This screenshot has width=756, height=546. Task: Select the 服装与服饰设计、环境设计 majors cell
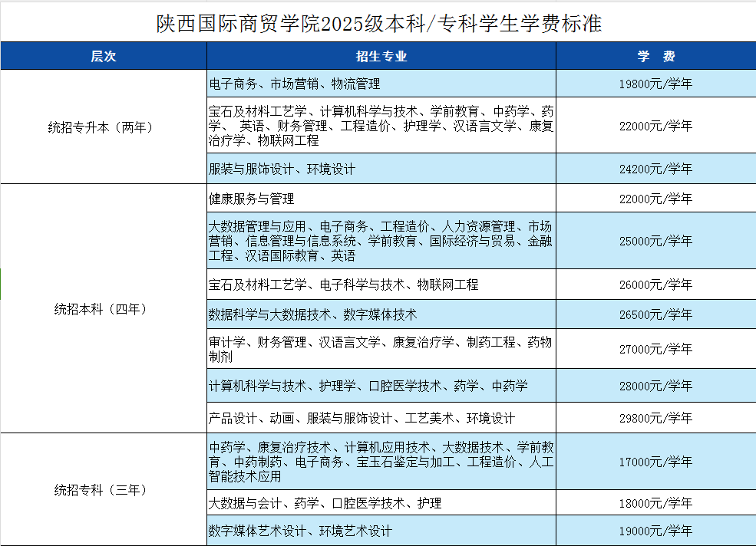381,169
